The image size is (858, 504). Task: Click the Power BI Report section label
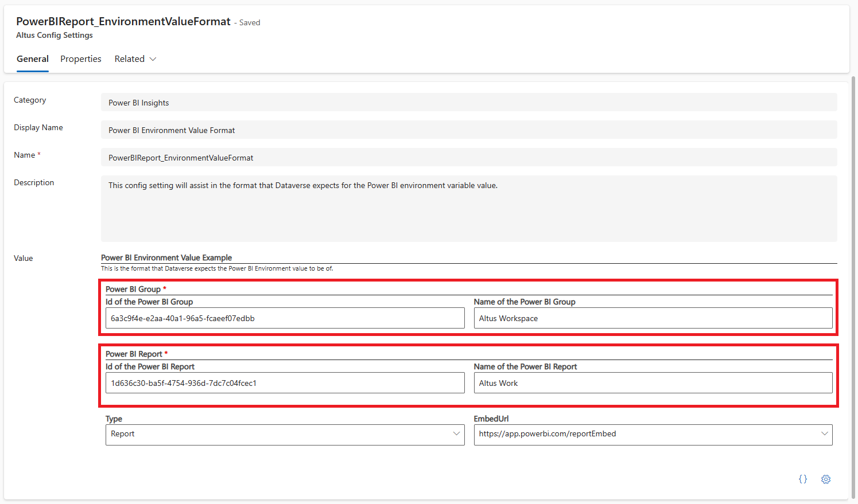(134, 354)
